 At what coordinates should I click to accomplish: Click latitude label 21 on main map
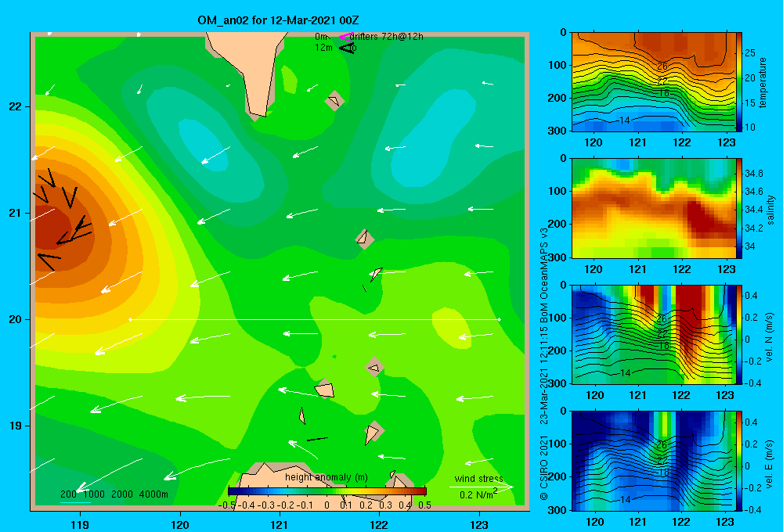tap(15, 213)
